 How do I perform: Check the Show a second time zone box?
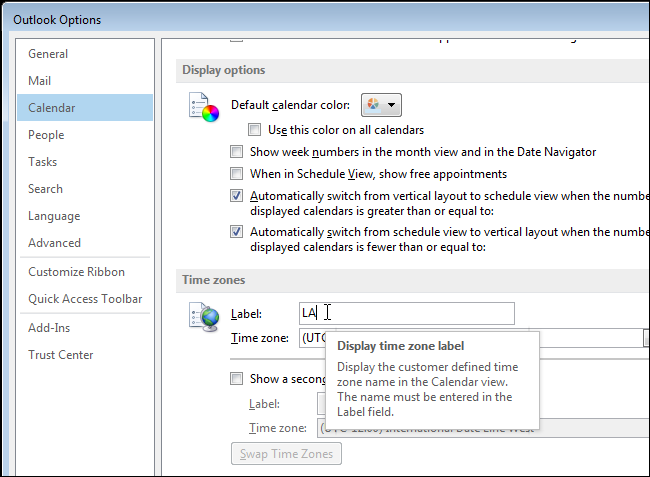(236, 379)
